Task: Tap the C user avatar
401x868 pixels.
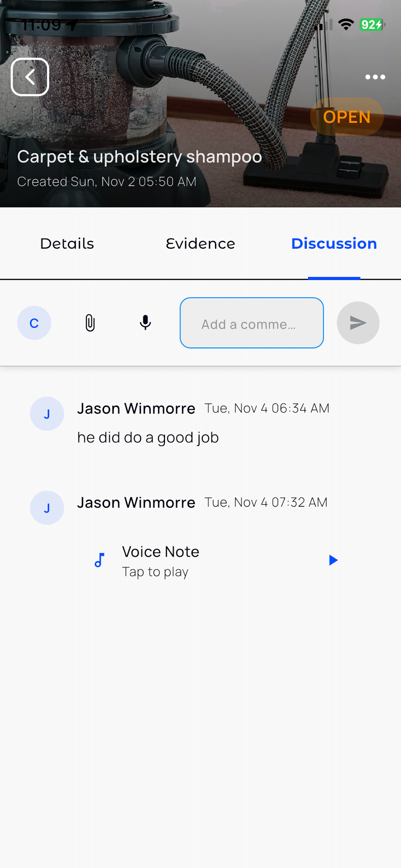Action: point(34,323)
